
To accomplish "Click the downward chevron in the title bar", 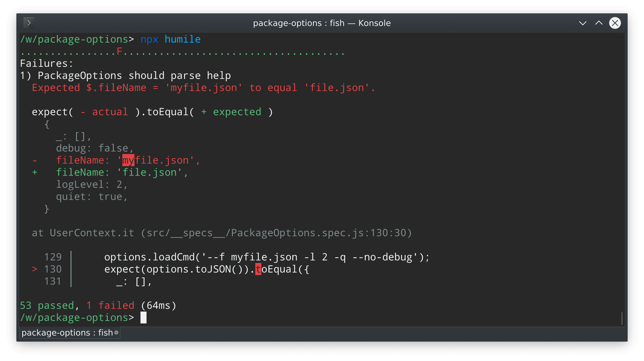I will tap(582, 23).
